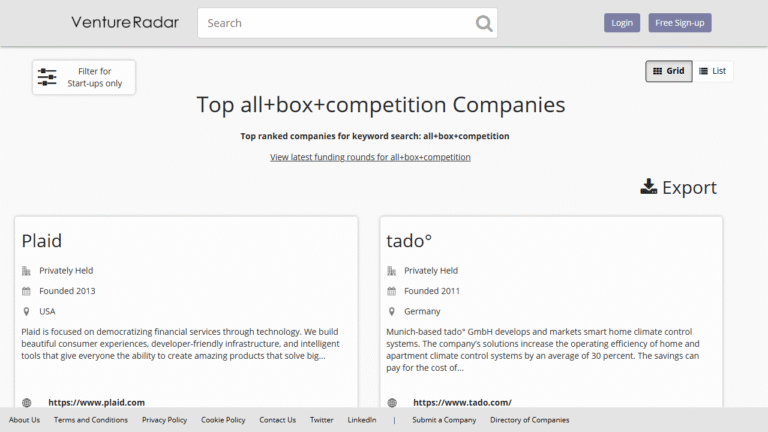Toggle Filter for Start-ups only
The height and width of the screenshot is (432, 768).
point(84,77)
